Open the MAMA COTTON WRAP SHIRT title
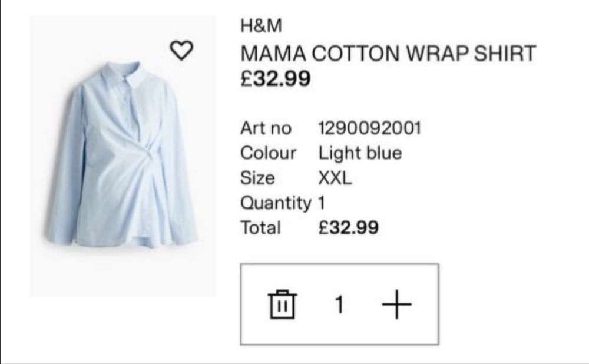This screenshot has height=364, width=589. coord(388,54)
